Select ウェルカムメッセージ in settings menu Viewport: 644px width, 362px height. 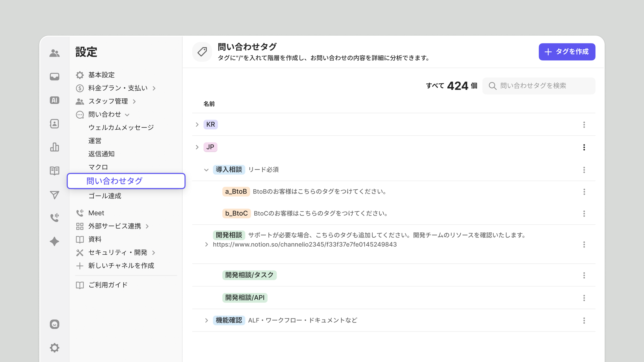click(121, 127)
